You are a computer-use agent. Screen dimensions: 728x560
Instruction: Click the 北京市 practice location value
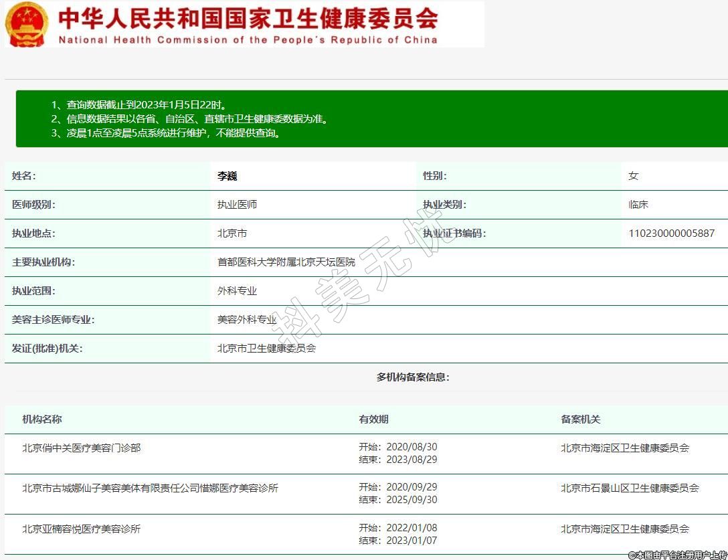[x=232, y=234]
